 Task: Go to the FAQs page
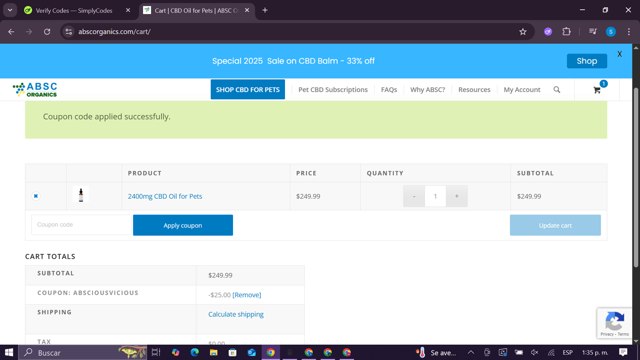(x=389, y=89)
